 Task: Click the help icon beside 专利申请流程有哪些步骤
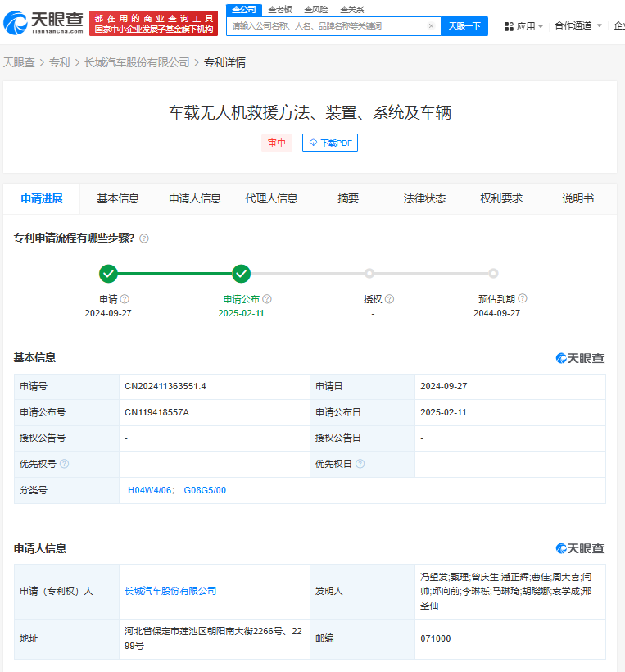[144, 238]
